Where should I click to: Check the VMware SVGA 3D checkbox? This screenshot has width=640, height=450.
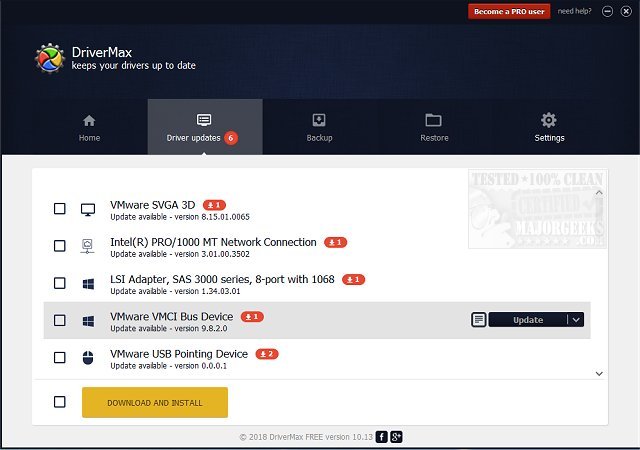click(60, 209)
